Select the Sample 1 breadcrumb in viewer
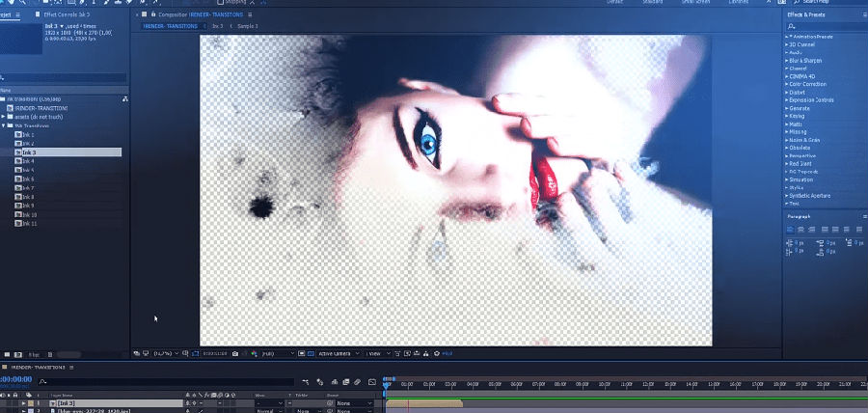The height and width of the screenshot is (413, 868). click(x=248, y=26)
